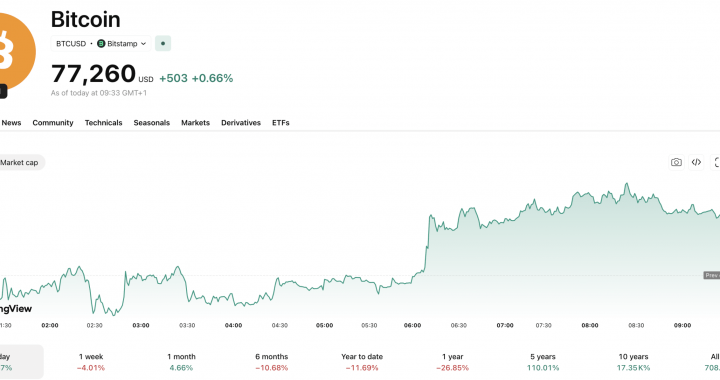
Task: Click the 77,260 price value
Action: click(x=93, y=74)
